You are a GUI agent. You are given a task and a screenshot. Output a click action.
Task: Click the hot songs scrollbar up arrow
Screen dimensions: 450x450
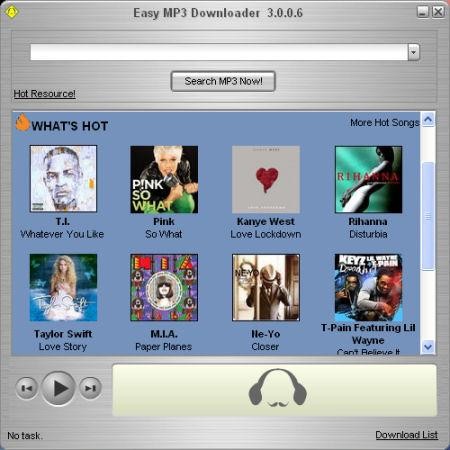point(428,119)
